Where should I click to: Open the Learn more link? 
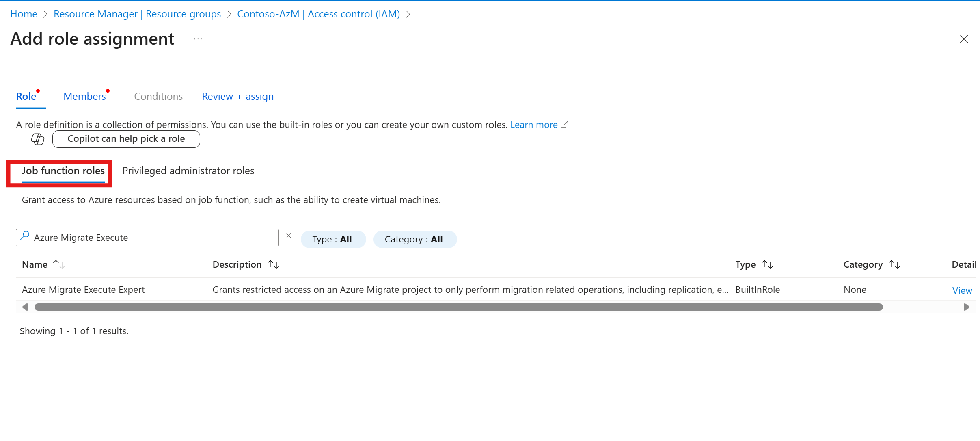pos(533,125)
